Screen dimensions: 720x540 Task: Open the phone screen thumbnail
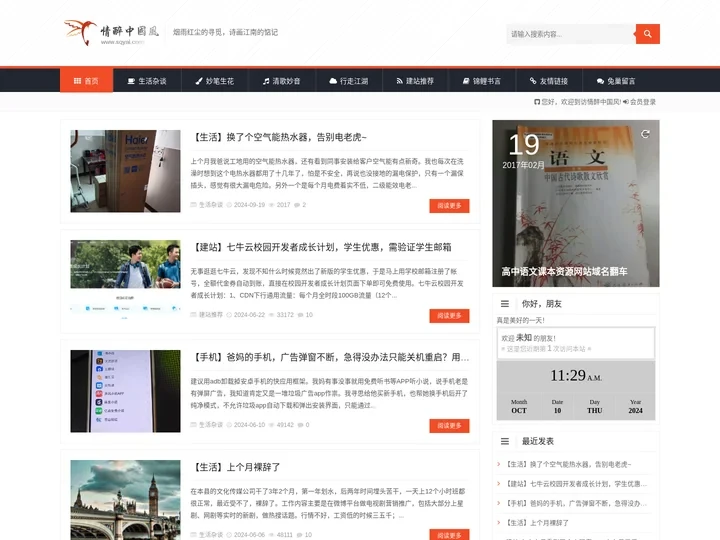125,391
